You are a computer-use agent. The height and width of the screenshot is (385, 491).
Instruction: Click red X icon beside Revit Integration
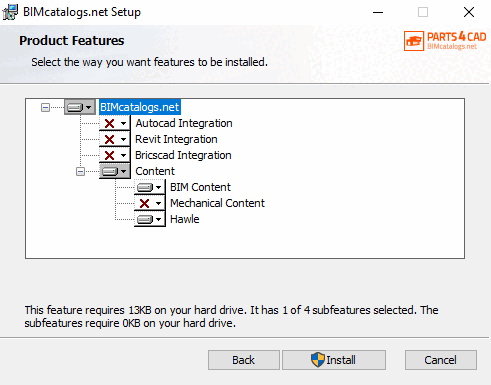coord(109,139)
